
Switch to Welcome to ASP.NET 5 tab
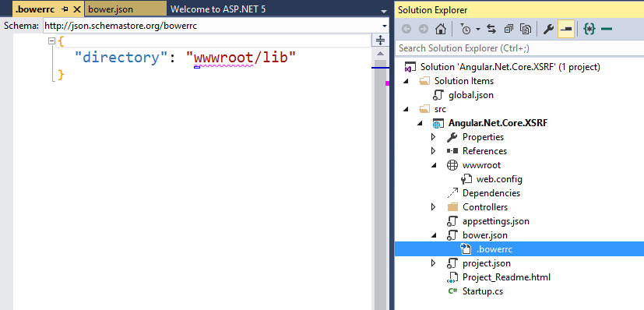click(218, 9)
